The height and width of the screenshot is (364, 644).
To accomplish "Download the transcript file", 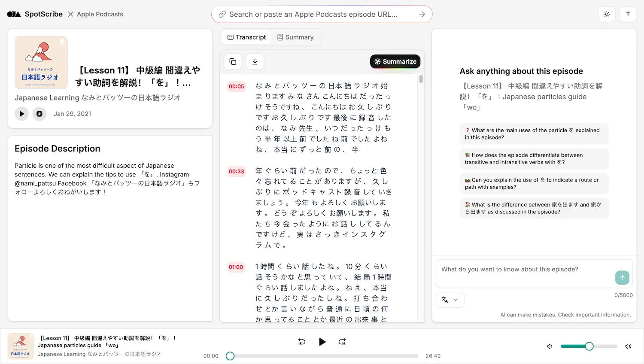I will [255, 61].
